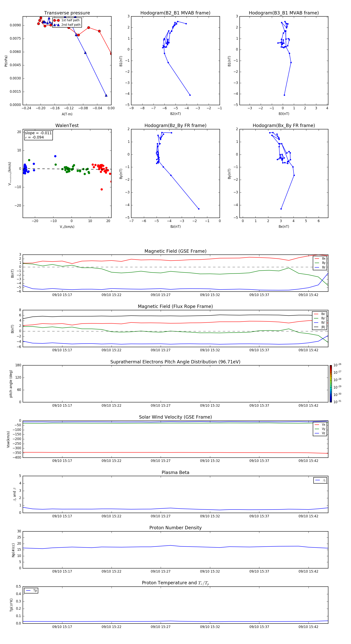Click the 'Magnetic Field (GSE Frame)' title
The height and width of the screenshot is (644, 351).
tap(175, 251)
